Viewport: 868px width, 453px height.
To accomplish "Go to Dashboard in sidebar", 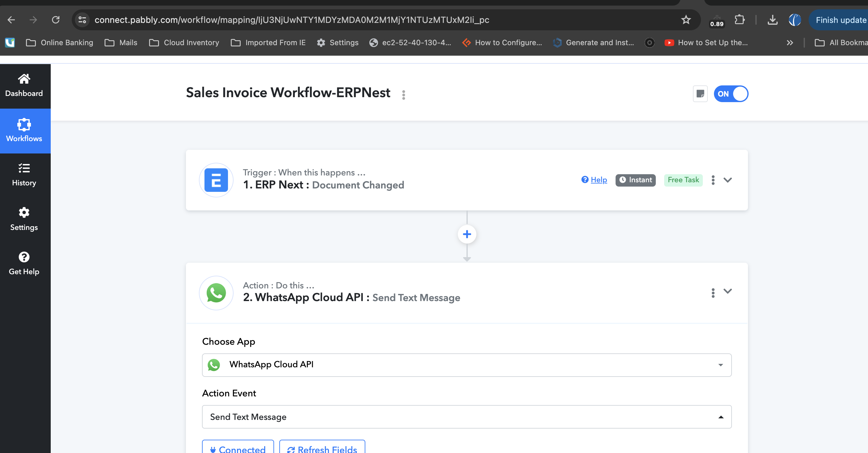I will pyautogui.click(x=24, y=86).
